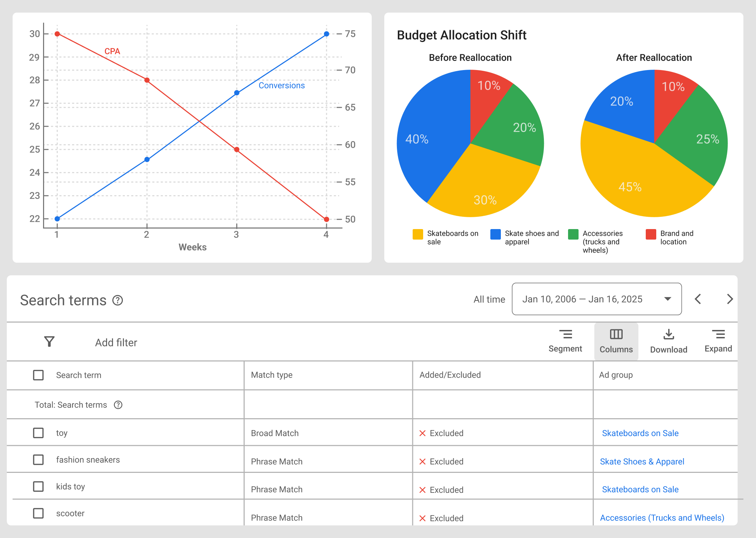Click the Columns icon
The image size is (756, 538).
click(x=616, y=334)
